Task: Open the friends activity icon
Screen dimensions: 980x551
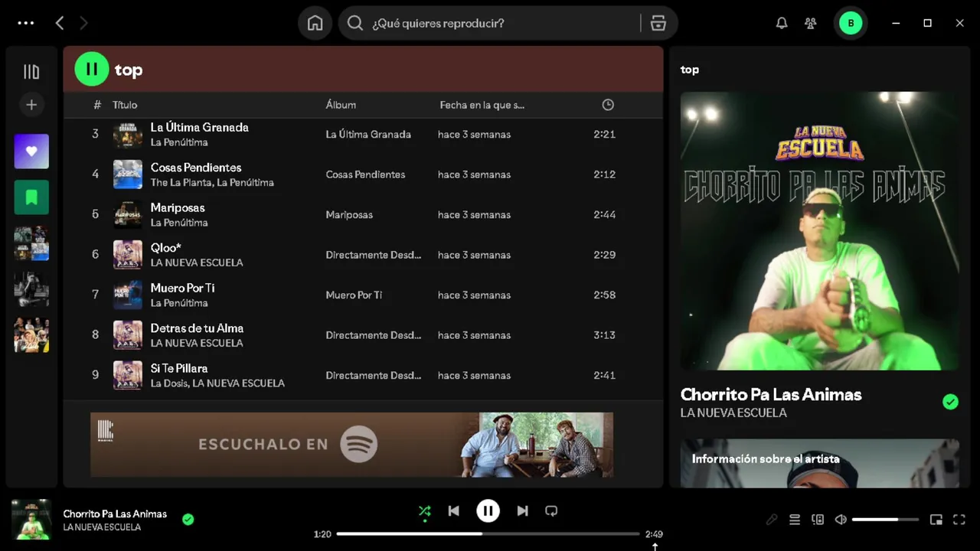Action: tap(811, 23)
